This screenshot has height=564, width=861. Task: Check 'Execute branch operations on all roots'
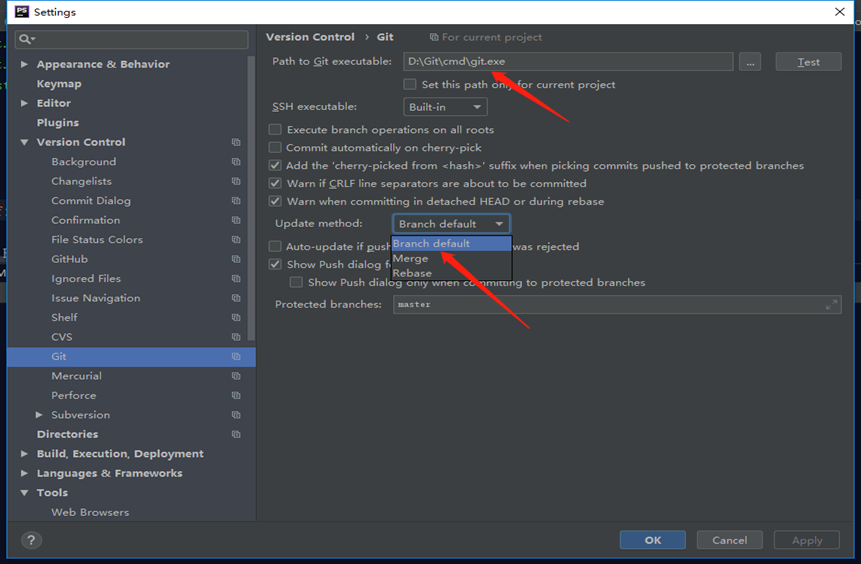coord(275,130)
